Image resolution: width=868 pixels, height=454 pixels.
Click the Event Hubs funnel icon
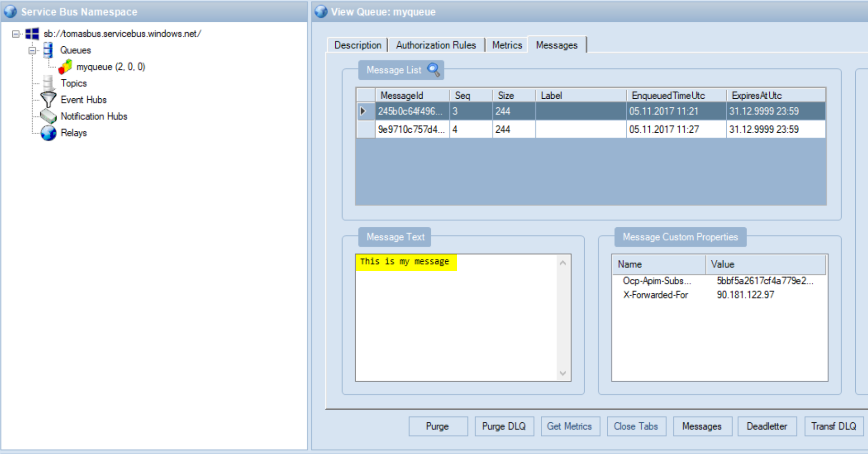[48, 100]
